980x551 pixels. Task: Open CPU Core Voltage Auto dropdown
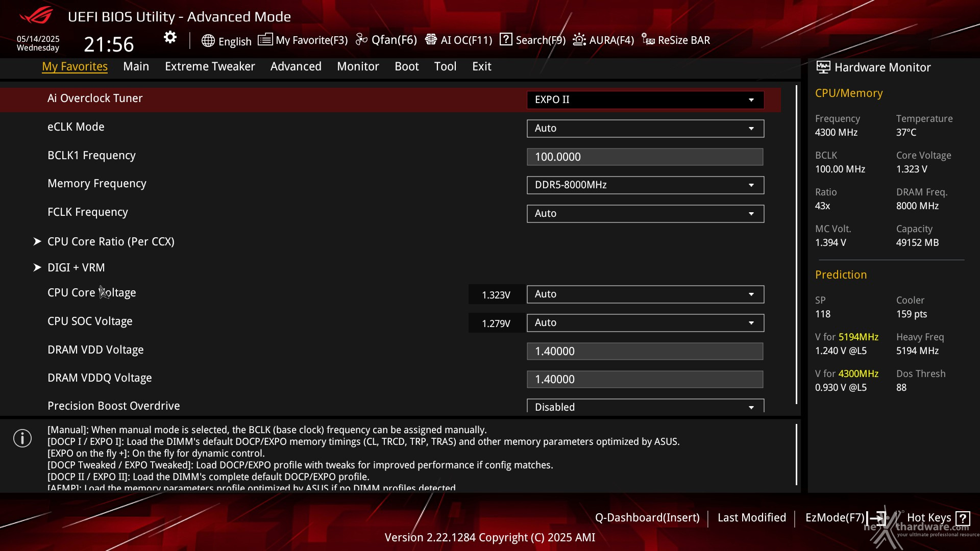pos(645,294)
